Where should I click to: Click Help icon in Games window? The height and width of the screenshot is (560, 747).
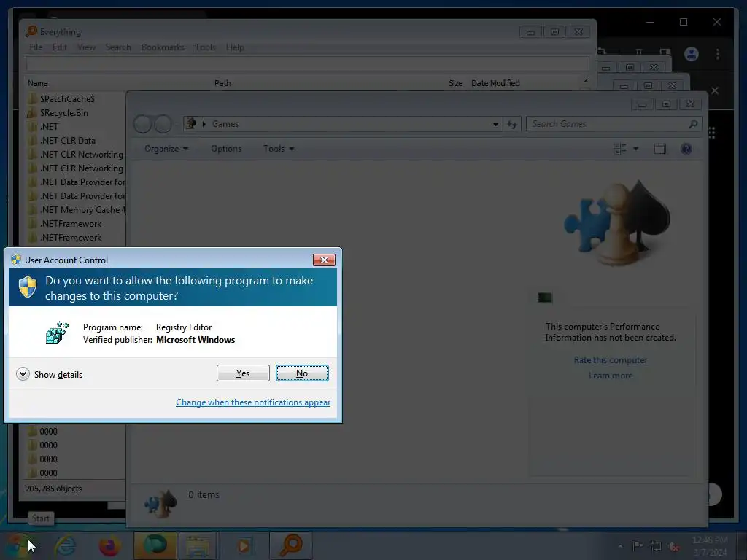tap(686, 149)
